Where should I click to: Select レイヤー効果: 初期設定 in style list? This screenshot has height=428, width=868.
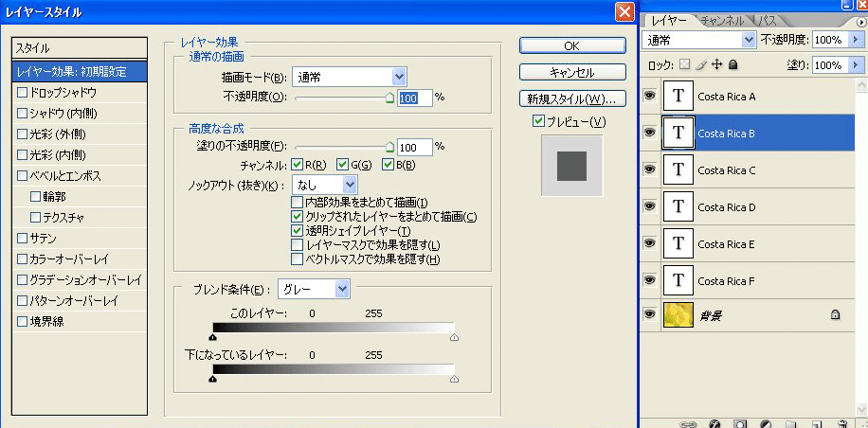click(x=80, y=72)
